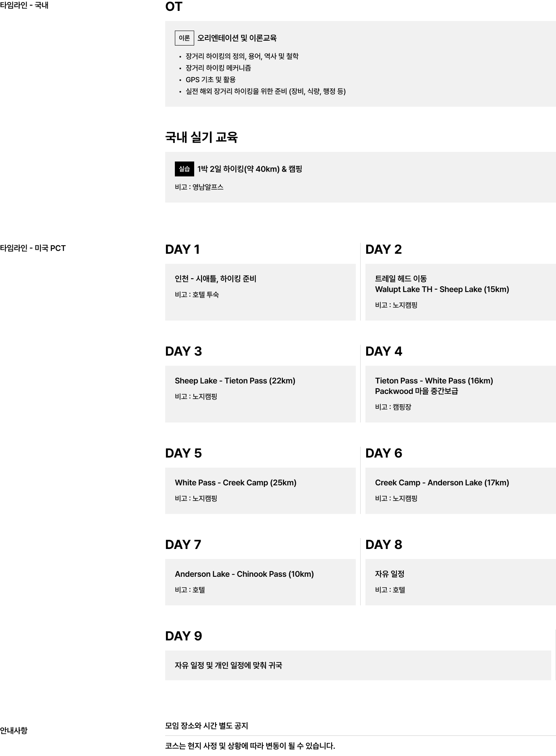The image size is (556, 756).
Task: Click the GPS 기초 및 활용 bullet
Action: (x=210, y=80)
